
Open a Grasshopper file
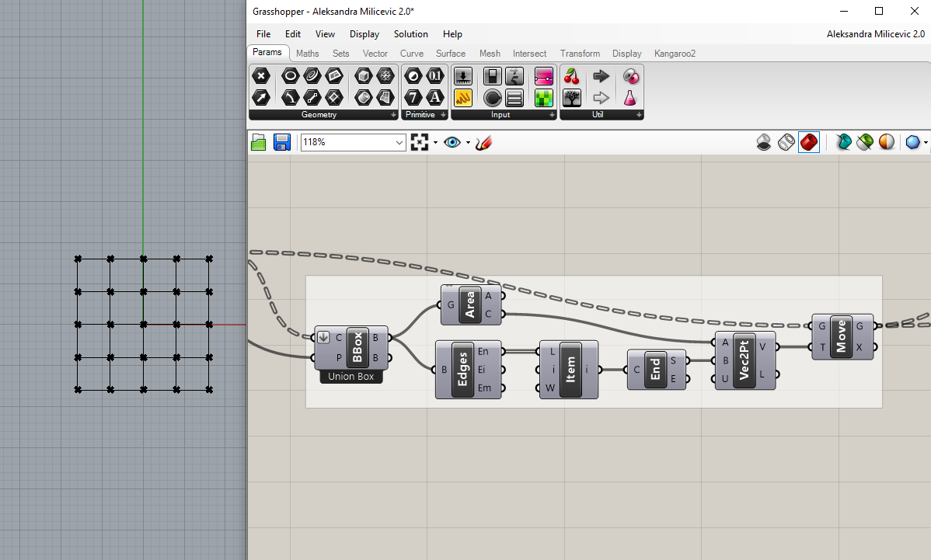click(x=258, y=142)
